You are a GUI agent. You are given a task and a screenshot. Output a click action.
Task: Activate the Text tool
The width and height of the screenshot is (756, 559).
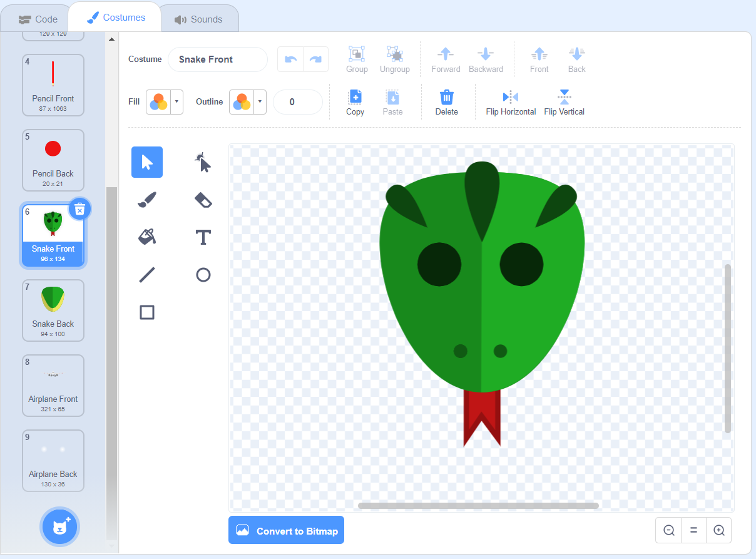[x=203, y=237]
